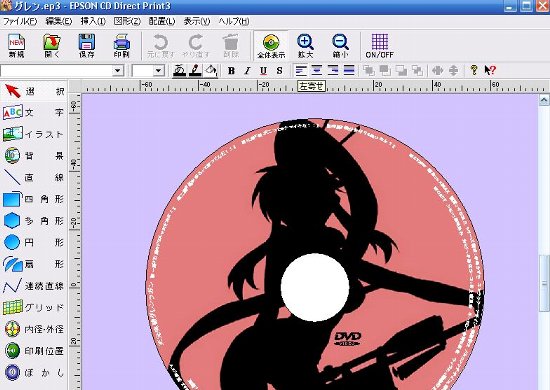The height and width of the screenshot is (390, 550).
Task: Select the 扇形 fan shape tool
Action: 34,264
